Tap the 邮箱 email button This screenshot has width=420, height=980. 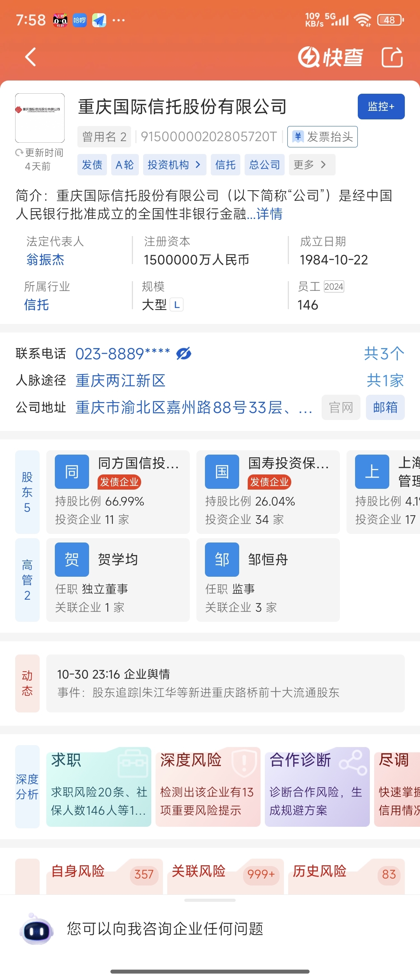click(385, 408)
